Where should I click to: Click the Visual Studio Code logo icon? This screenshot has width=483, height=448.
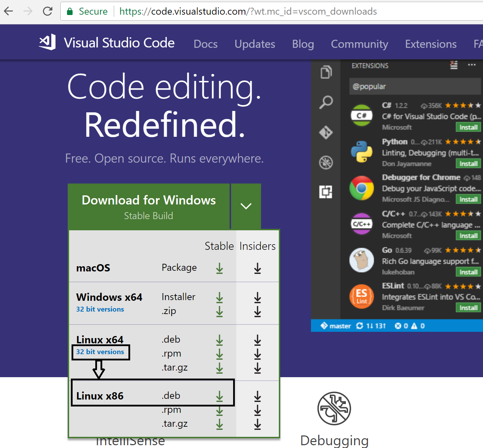[47, 42]
